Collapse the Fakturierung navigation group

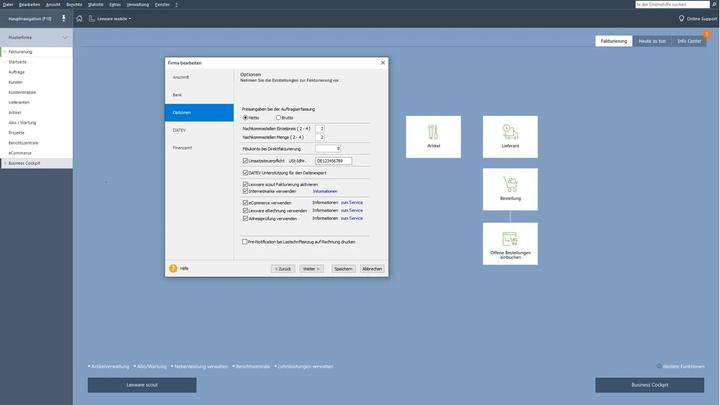coord(5,52)
